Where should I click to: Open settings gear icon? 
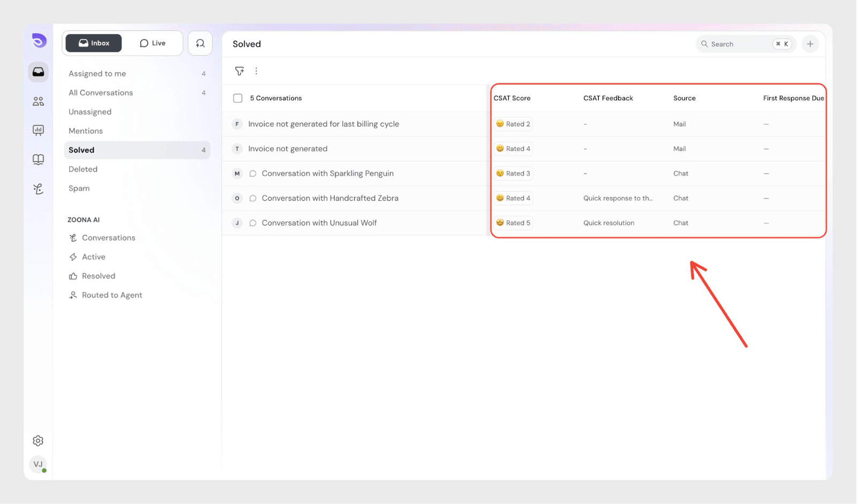(x=38, y=441)
